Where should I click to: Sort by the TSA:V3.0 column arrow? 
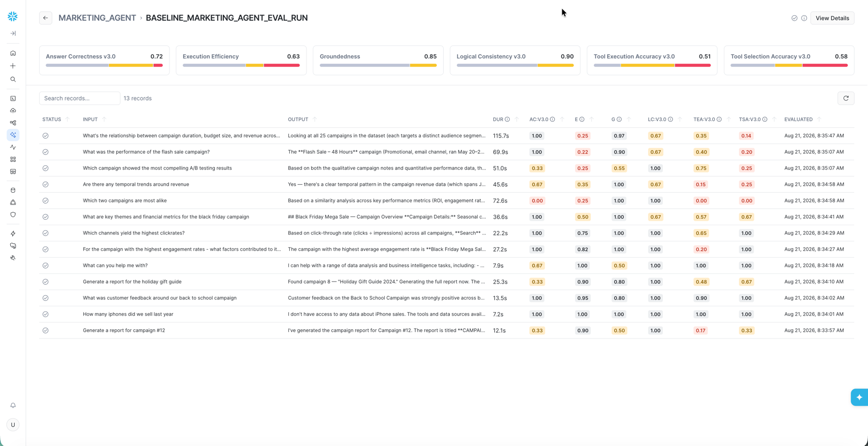click(774, 120)
